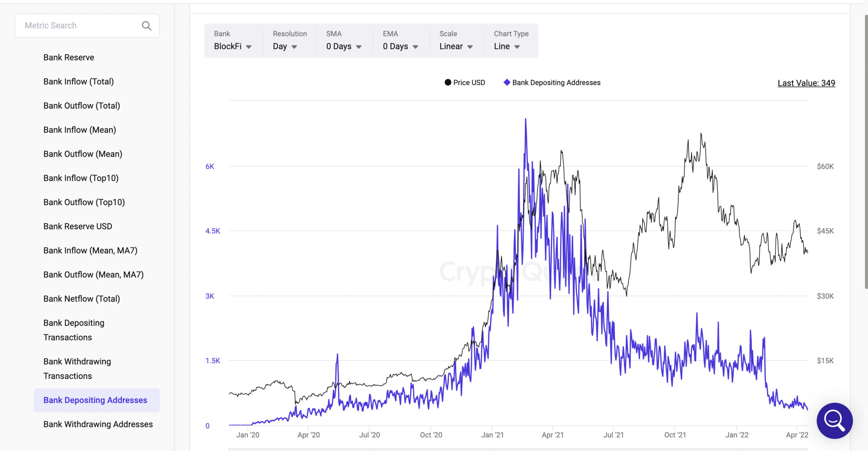
Task: Select the Bank Reserve metric
Action: 69,57
